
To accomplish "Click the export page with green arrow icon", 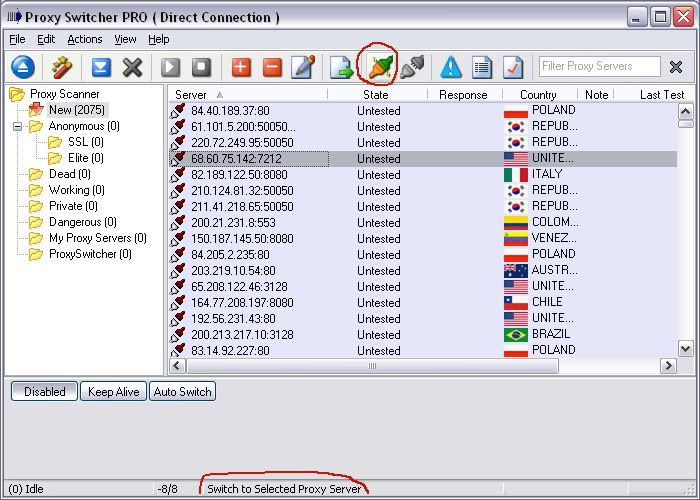I will click(x=342, y=68).
